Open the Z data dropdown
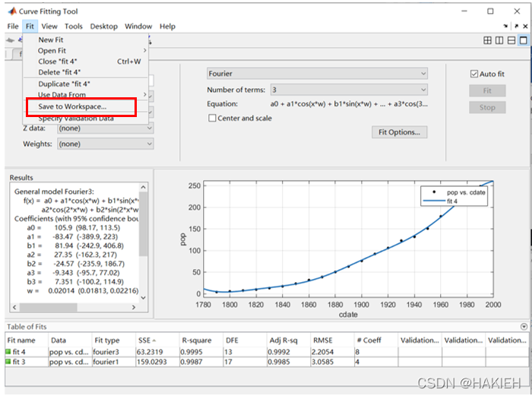532x396 pixels. pyautogui.click(x=105, y=128)
